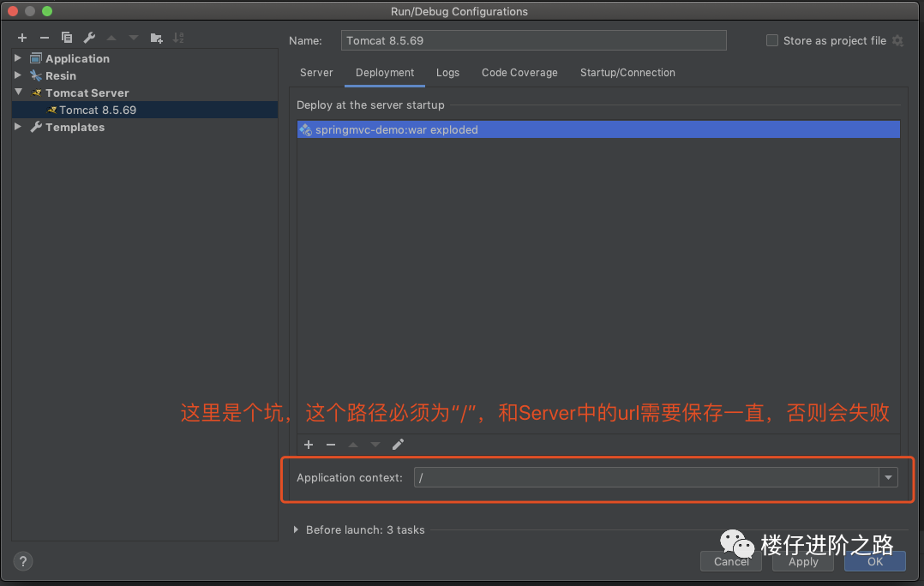924x586 pixels.
Task: Open Application context dropdown arrow
Action: (x=888, y=478)
